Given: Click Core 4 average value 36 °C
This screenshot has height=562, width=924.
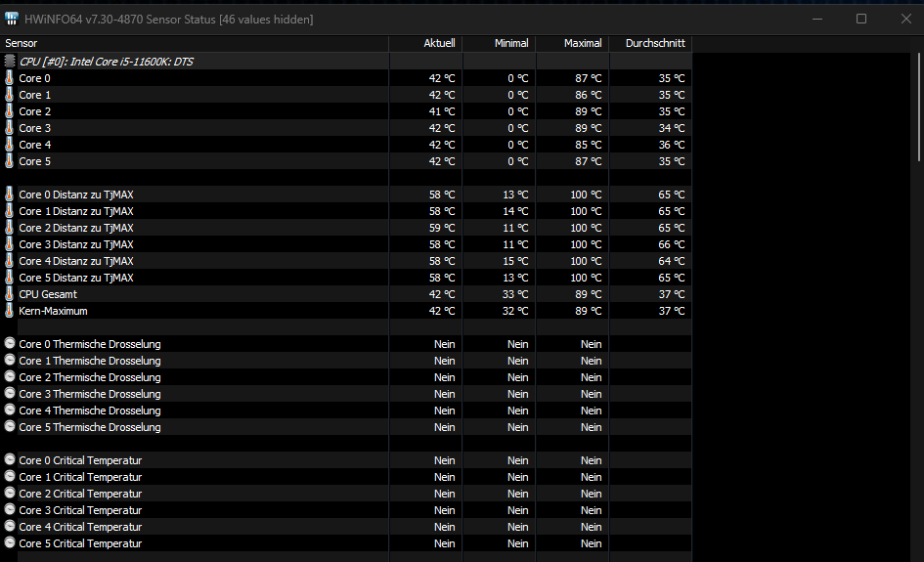Looking at the screenshot, I should pyautogui.click(x=671, y=145).
